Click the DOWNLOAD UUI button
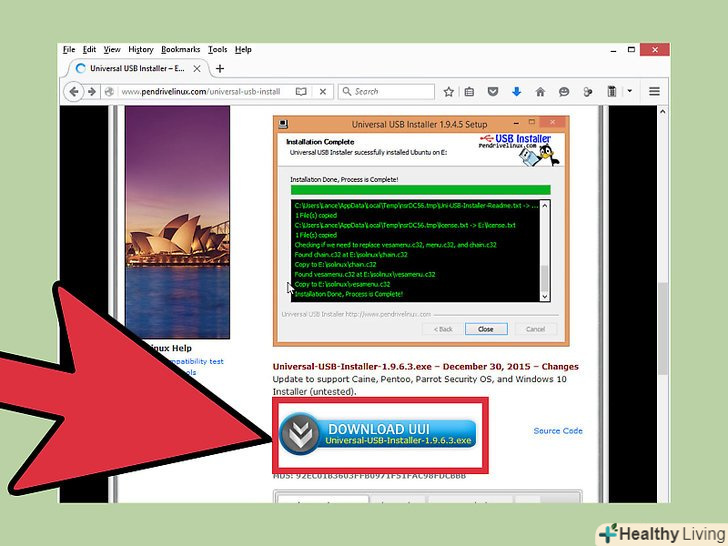Screen dimensions: 728x546 [377, 434]
